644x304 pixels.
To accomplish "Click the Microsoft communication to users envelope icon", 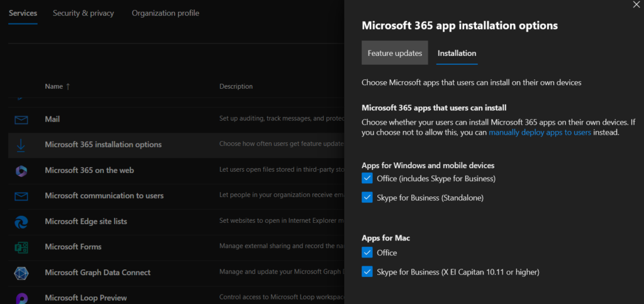I will coord(21,196).
